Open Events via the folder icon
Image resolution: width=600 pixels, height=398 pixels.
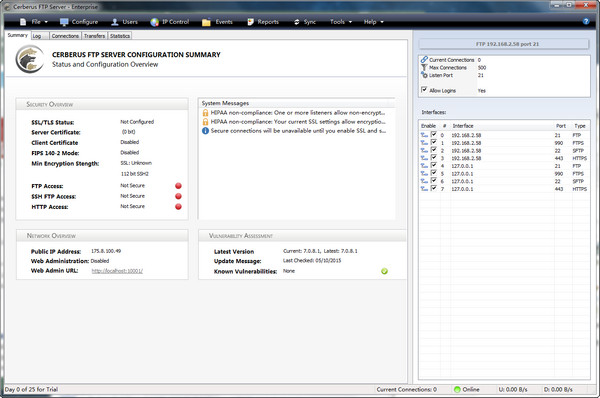[206, 22]
